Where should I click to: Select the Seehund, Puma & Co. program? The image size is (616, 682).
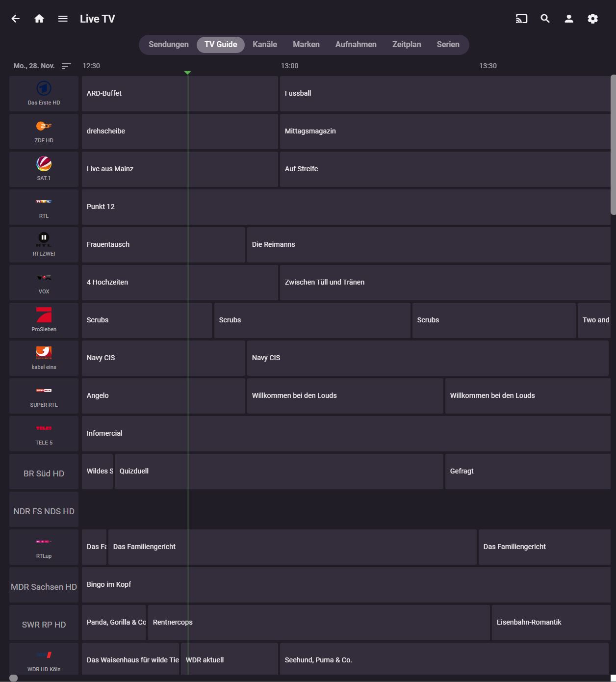click(x=445, y=660)
